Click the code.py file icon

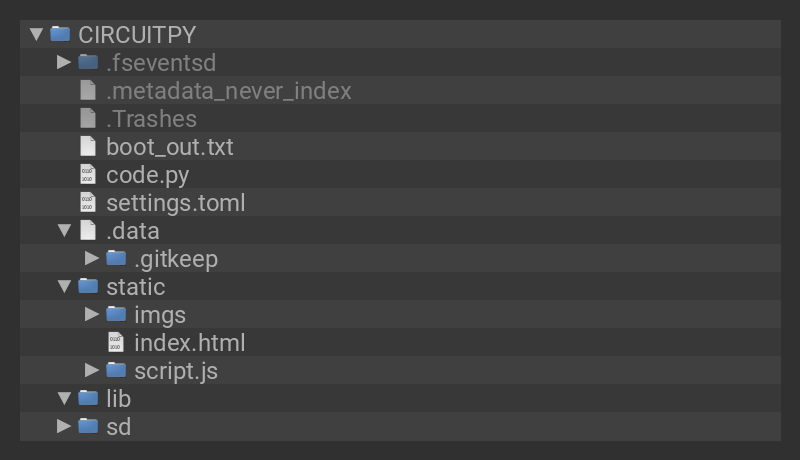[88, 175]
